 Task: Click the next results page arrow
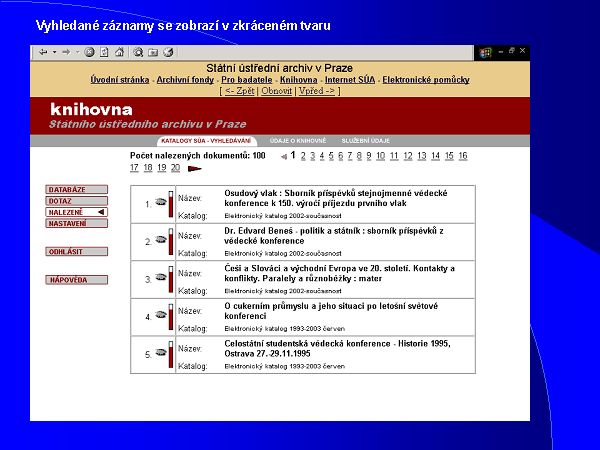point(194,169)
